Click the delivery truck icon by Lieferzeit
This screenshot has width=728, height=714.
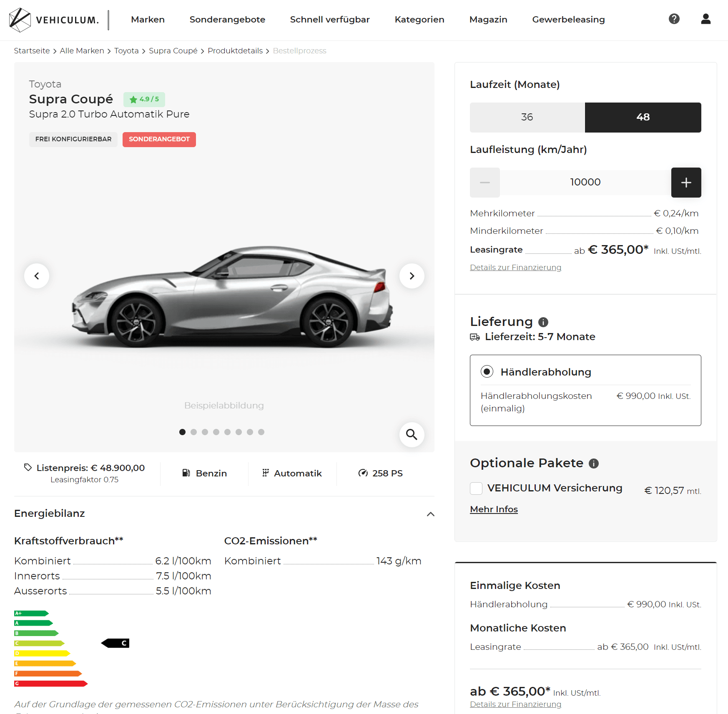tap(475, 337)
